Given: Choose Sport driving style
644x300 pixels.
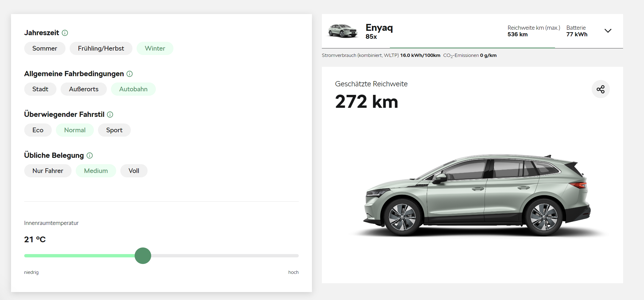Looking at the screenshot, I should pyautogui.click(x=114, y=130).
